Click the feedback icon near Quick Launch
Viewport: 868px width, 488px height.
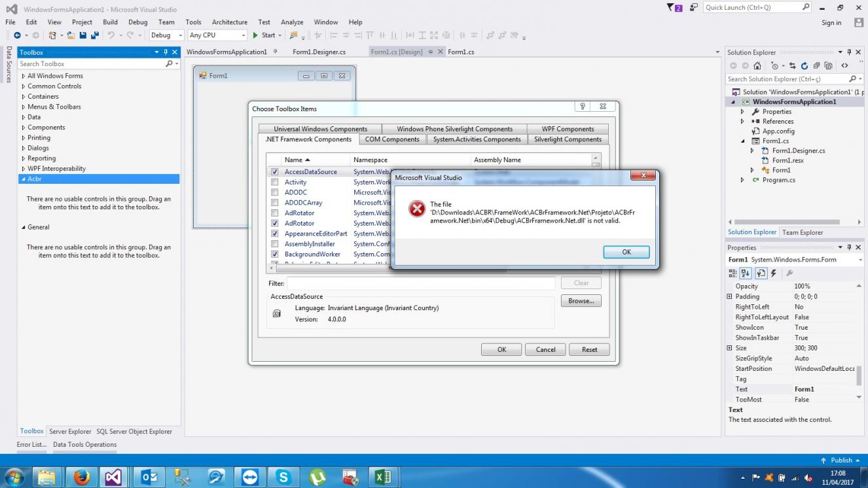point(693,7)
